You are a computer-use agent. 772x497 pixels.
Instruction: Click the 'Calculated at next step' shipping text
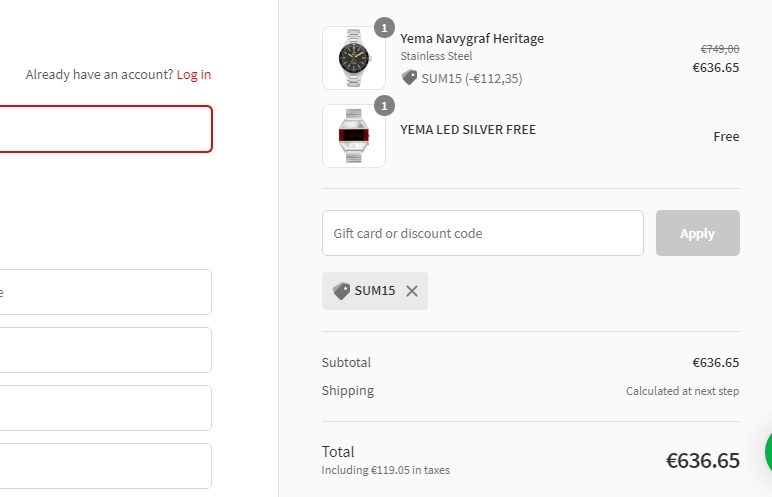tap(682, 391)
